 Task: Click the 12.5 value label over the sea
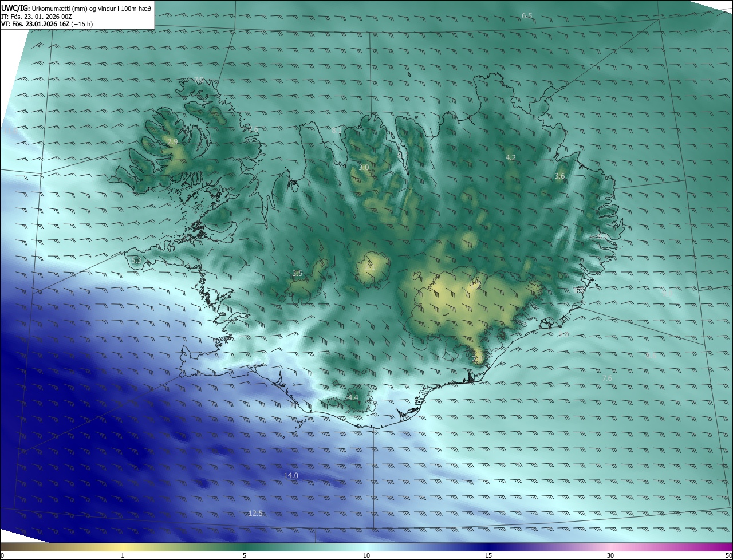(x=255, y=513)
